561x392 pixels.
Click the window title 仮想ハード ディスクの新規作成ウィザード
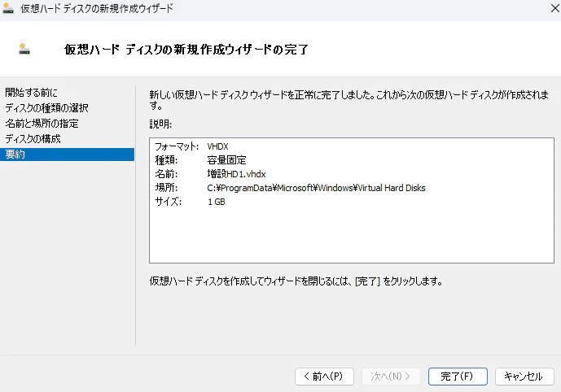97,8
